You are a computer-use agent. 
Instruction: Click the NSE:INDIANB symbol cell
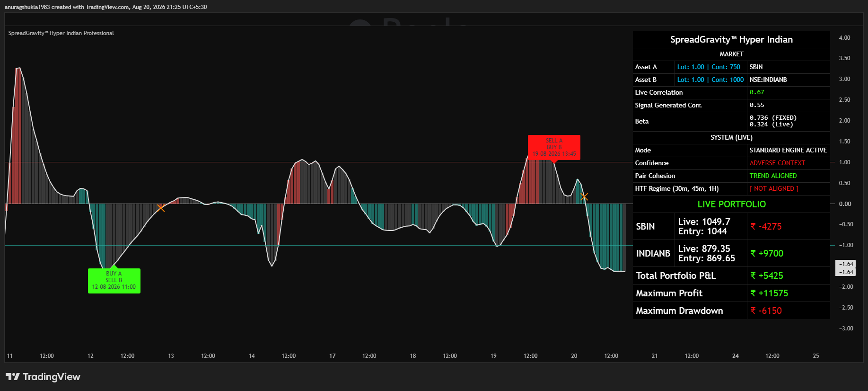[x=789, y=80]
